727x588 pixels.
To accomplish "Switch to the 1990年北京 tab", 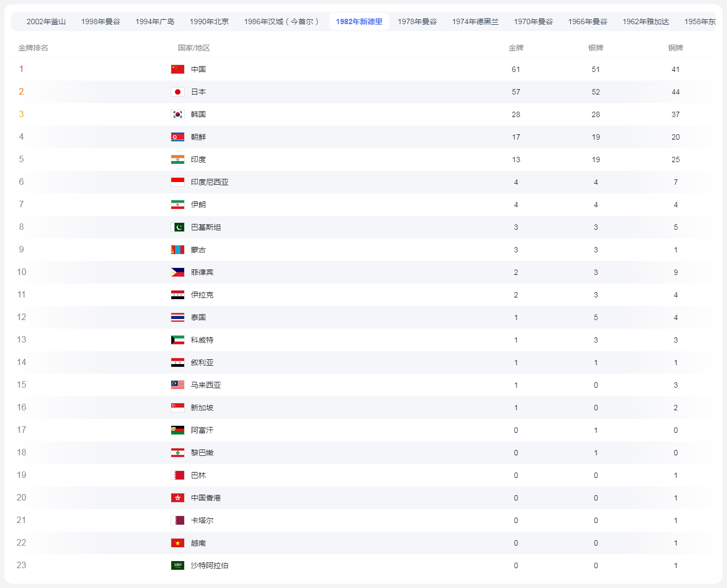I will (209, 21).
